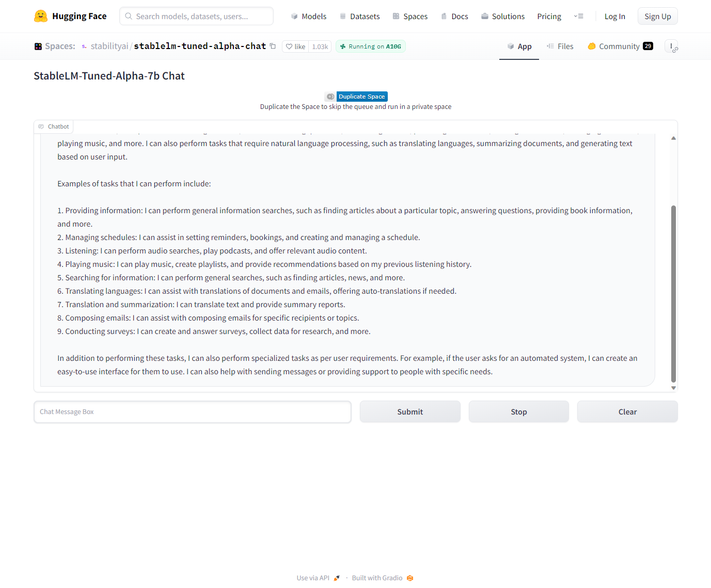Switch to the Files tab

click(x=560, y=46)
